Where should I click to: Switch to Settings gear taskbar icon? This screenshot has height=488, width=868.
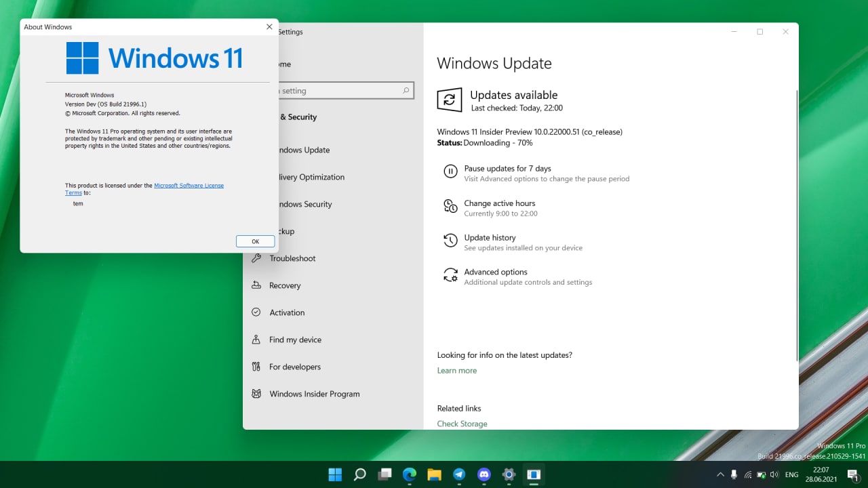point(509,474)
